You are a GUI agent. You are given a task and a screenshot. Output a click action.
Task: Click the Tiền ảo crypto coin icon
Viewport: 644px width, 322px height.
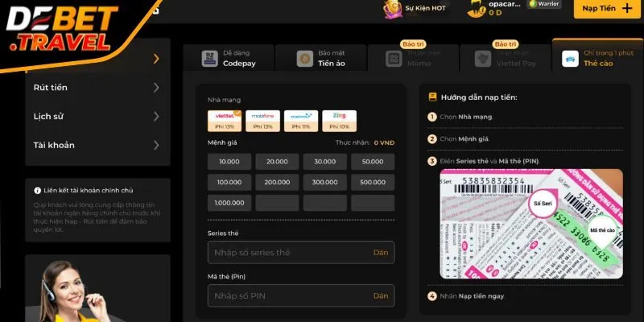click(304, 58)
